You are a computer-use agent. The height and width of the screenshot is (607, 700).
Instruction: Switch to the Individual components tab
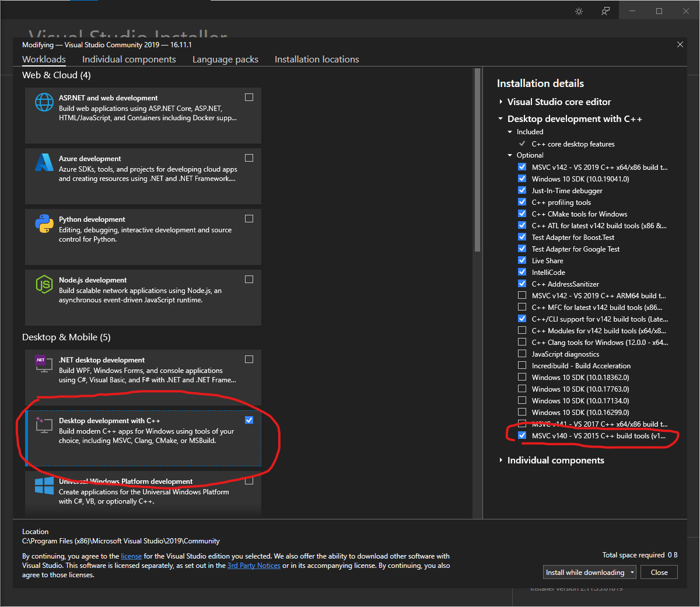click(129, 60)
